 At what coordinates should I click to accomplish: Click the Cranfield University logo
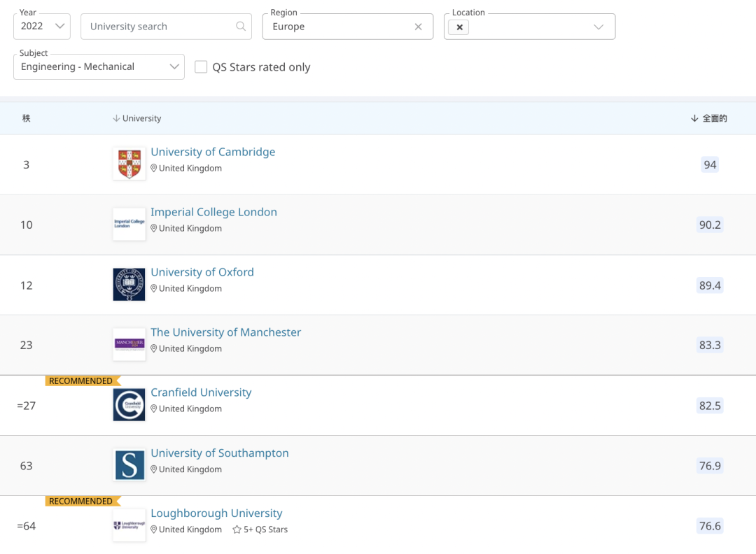pyautogui.click(x=129, y=405)
